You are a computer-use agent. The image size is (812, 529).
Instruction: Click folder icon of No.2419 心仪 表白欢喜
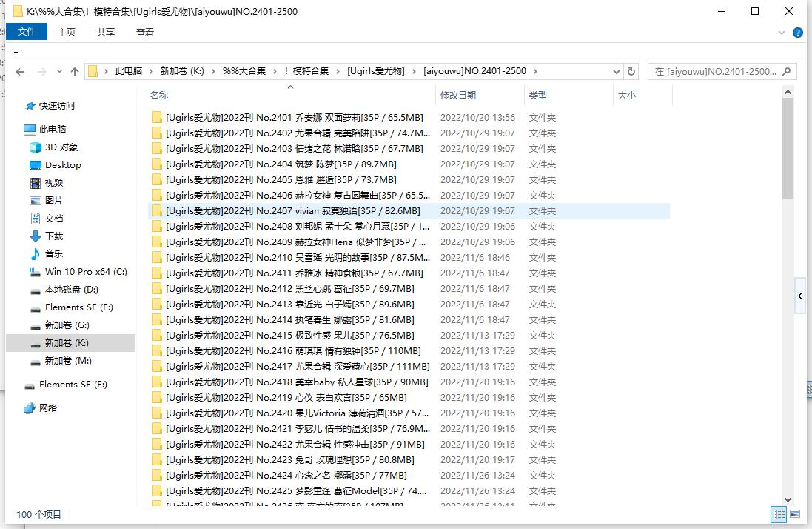157,397
